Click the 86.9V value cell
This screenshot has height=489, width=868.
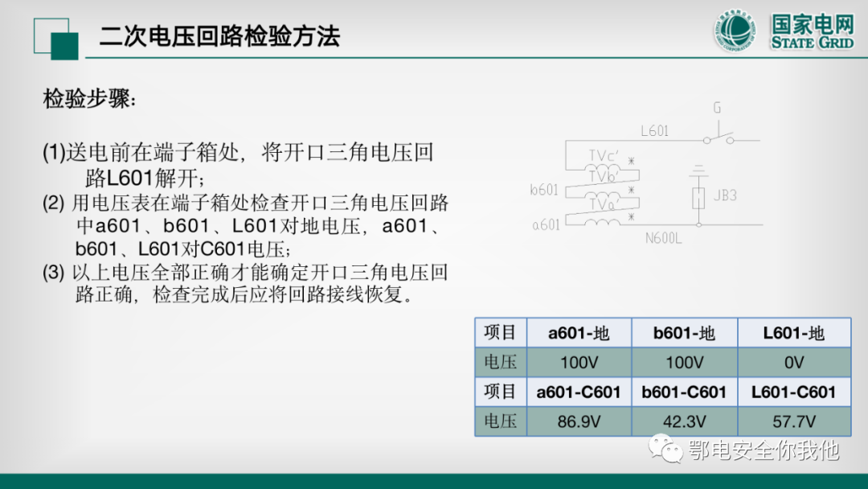[x=579, y=421]
